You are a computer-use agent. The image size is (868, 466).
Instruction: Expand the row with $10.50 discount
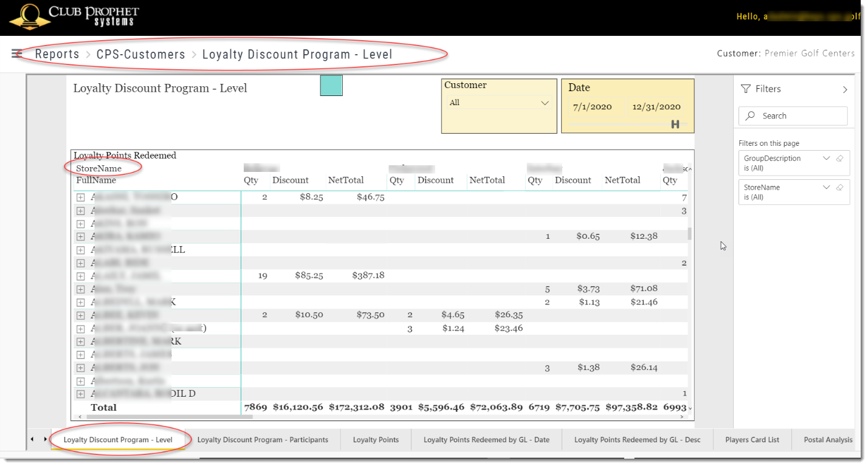pyautogui.click(x=80, y=315)
